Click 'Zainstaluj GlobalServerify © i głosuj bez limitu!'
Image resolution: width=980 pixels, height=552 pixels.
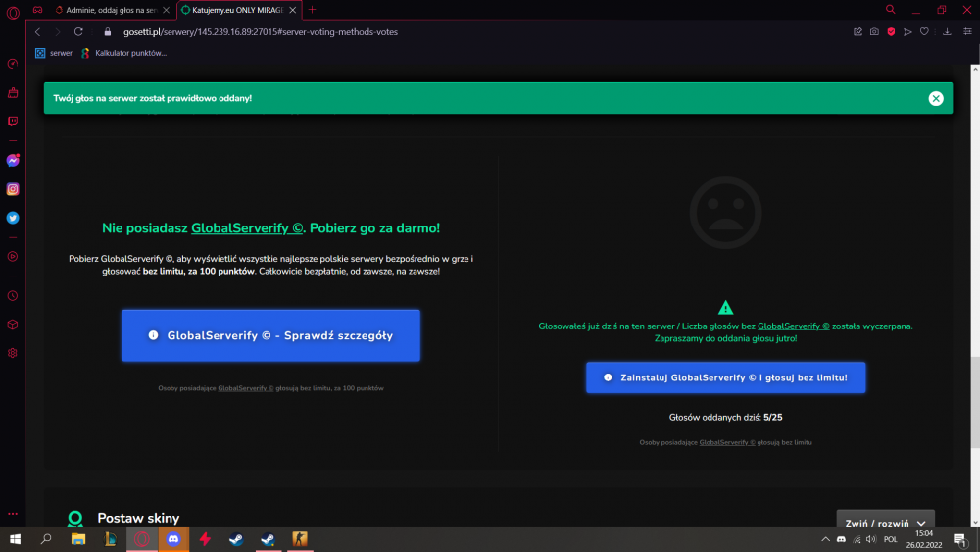(x=725, y=377)
